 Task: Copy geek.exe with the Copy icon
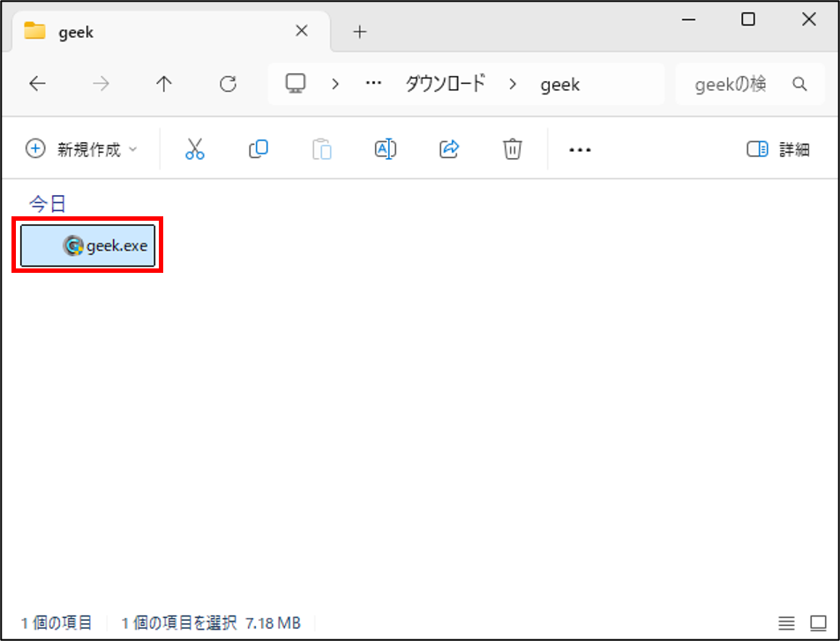(x=258, y=148)
